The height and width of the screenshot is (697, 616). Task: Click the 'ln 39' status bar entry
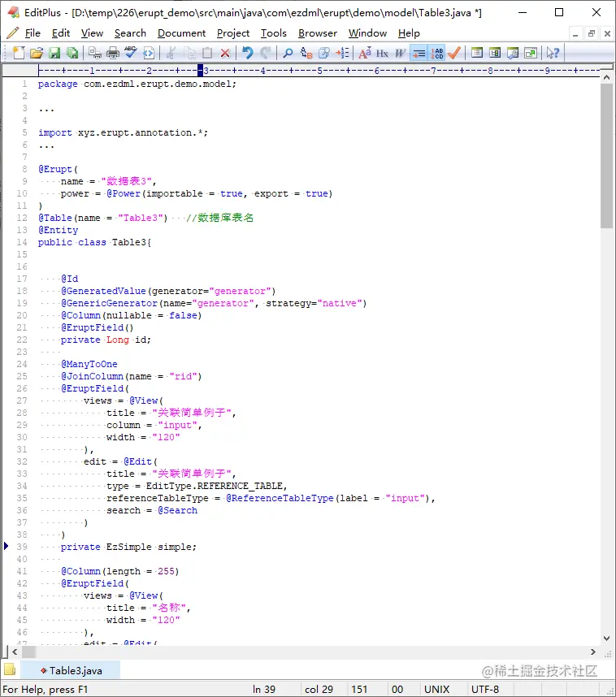click(x=264, y=690)
